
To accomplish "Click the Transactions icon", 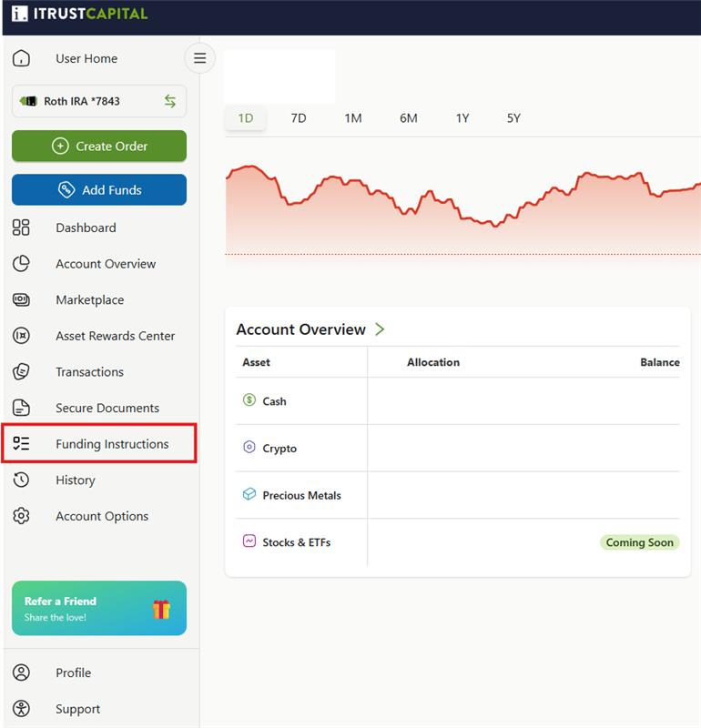I will 21,371.
